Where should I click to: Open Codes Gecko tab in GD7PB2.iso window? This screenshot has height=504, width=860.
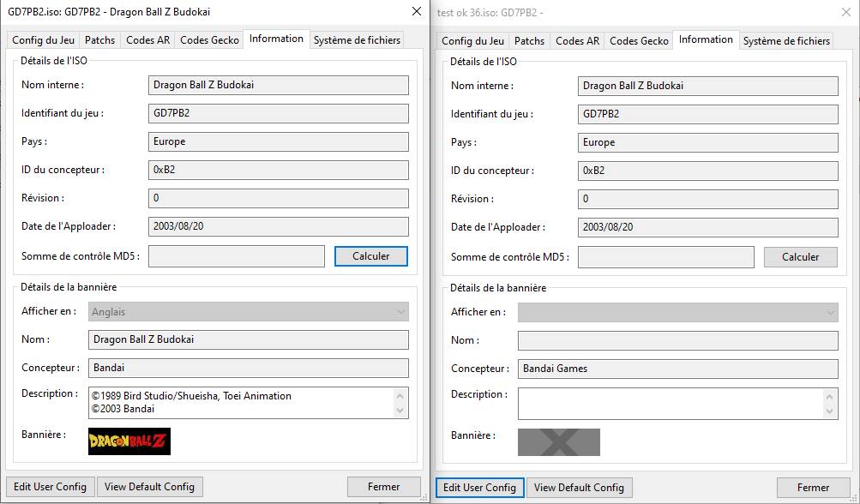[x=209, y=40]
